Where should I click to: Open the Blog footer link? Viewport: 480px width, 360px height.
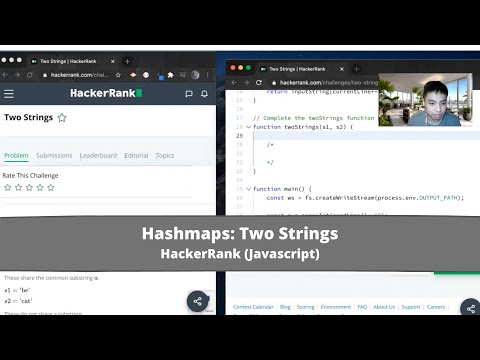(x=285, y=307)
